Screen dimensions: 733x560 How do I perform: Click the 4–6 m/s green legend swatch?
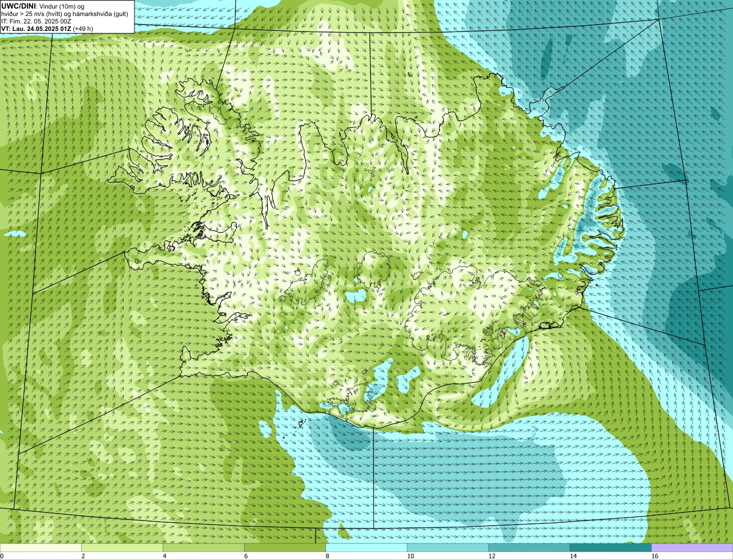click(x=204, y=548)
